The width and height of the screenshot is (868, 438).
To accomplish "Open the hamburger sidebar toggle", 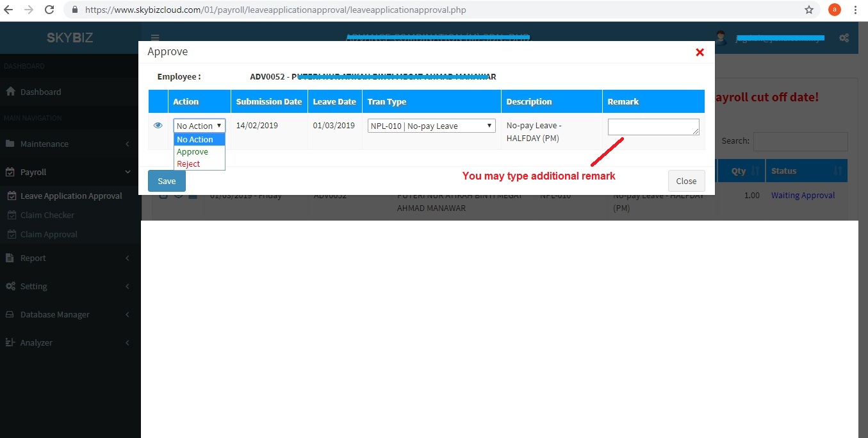I will 155,38.
